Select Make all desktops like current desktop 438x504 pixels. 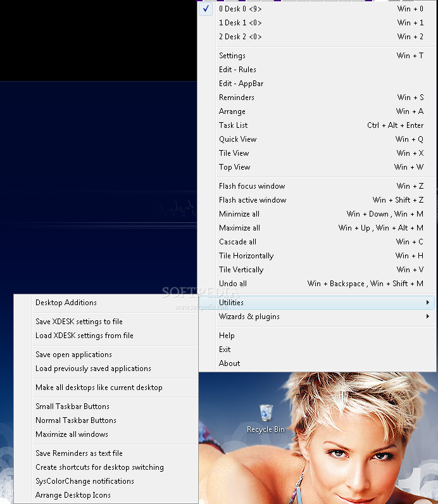106,387
